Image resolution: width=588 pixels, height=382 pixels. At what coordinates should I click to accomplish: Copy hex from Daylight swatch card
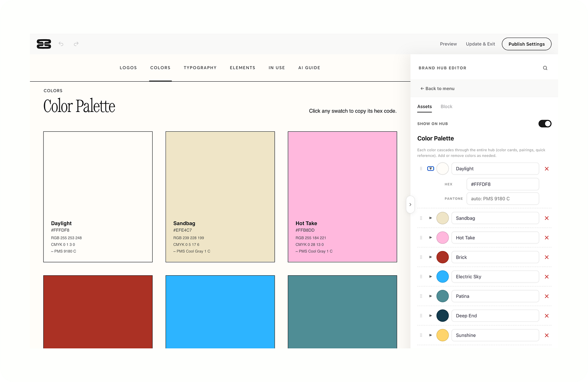98,197
